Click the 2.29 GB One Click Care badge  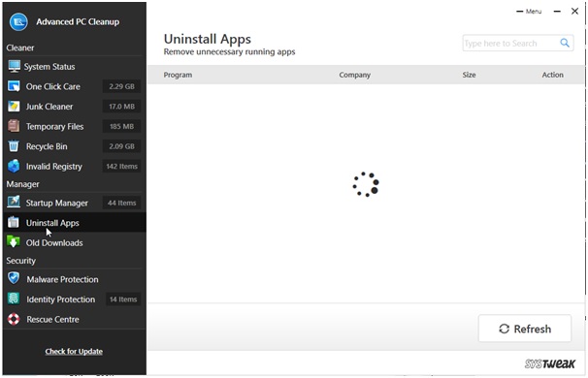coord(121,86)
